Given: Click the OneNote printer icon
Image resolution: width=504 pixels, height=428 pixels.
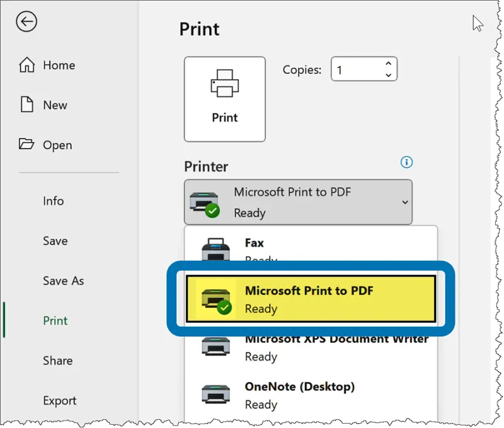Looking at the screenshot, I should click(x=215, y=394).
